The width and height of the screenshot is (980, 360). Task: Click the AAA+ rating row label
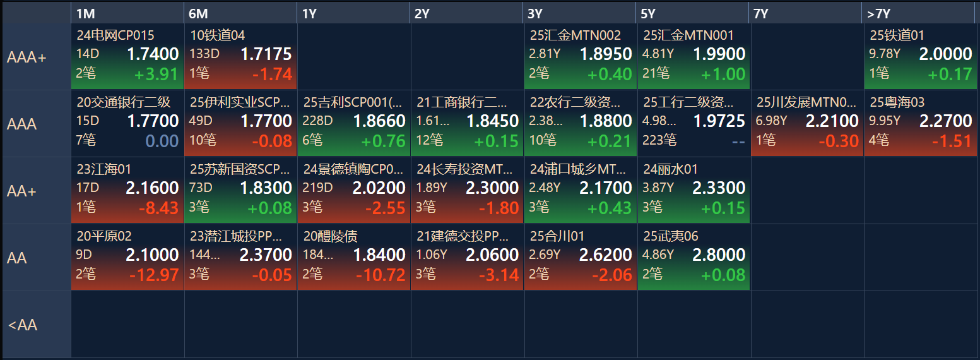[x=36, y=57]
